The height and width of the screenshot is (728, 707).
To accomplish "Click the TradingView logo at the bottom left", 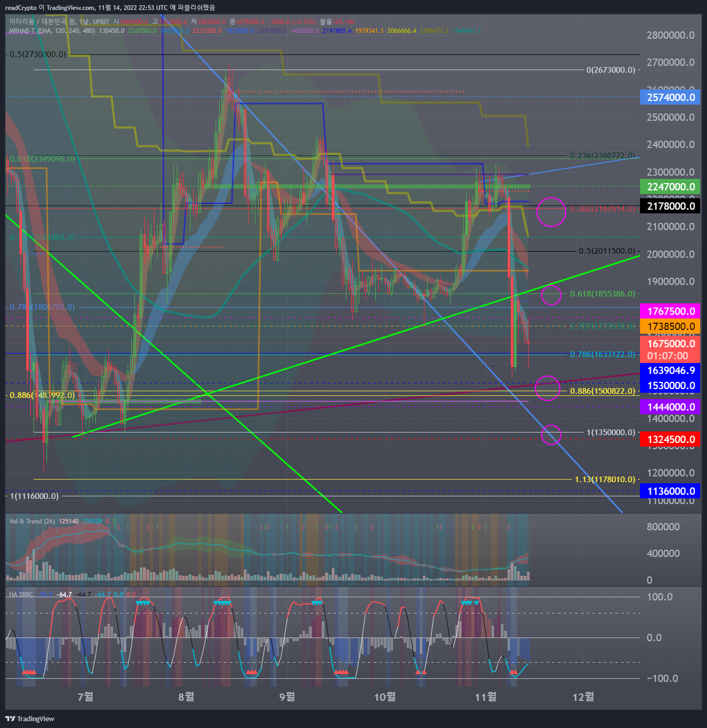I will click(29, 719).
